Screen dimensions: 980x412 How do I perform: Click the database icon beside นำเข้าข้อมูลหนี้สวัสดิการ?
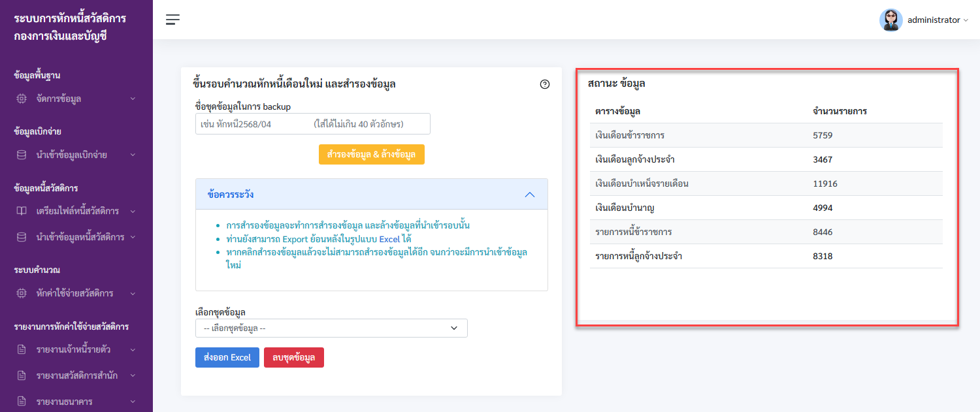pos(22,237)
